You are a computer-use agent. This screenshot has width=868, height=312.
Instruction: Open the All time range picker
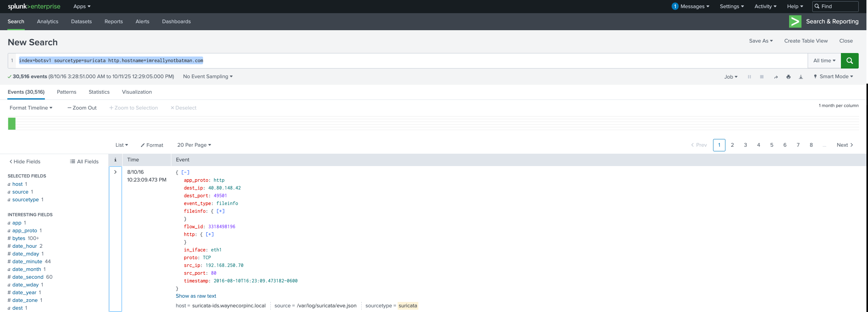(x=824, y=61)
